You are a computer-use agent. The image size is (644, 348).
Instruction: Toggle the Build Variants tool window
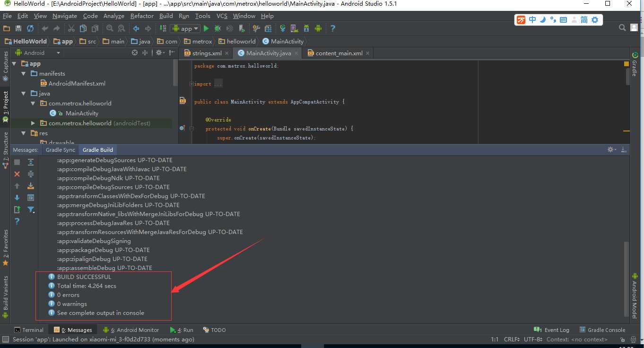click(5, 297)
